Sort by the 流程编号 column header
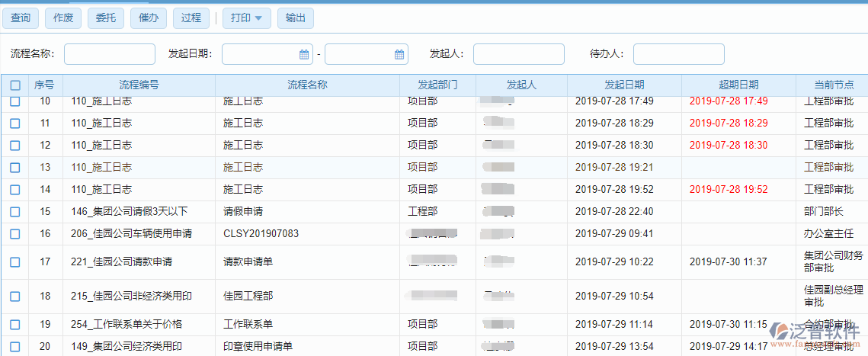Image resolution: width=868 pixels, height=356 pixels. pos(139,85)
